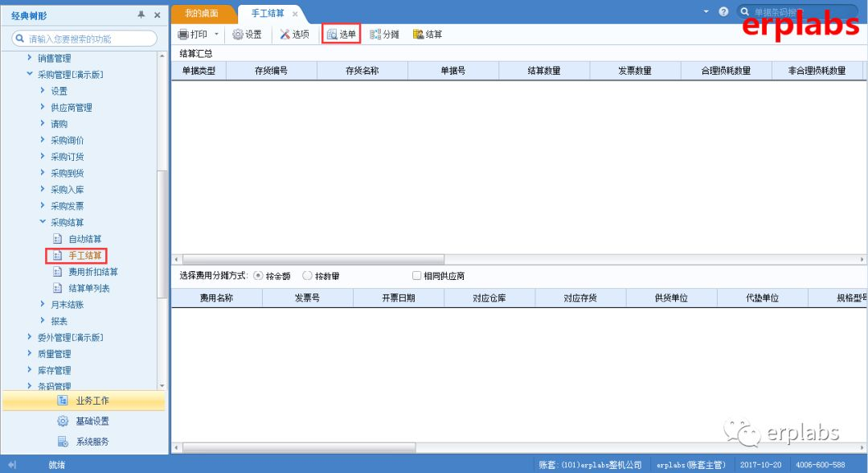Open 设置 settings in the toolbar
The width and height of the screenshot is (868, 473).
247,35
